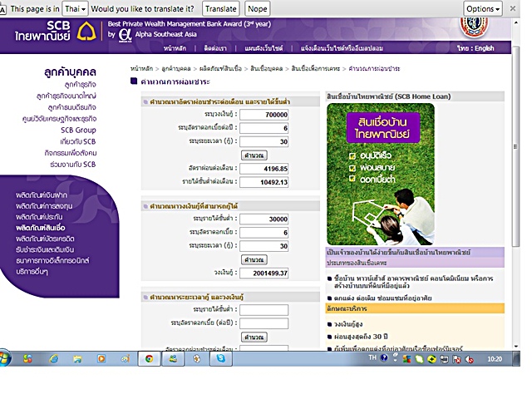Image resolution: width=532 pixels, height=399 pixels.
Task: Click the SCB Home Loan green banner image
Action: [x=381, y=174]
